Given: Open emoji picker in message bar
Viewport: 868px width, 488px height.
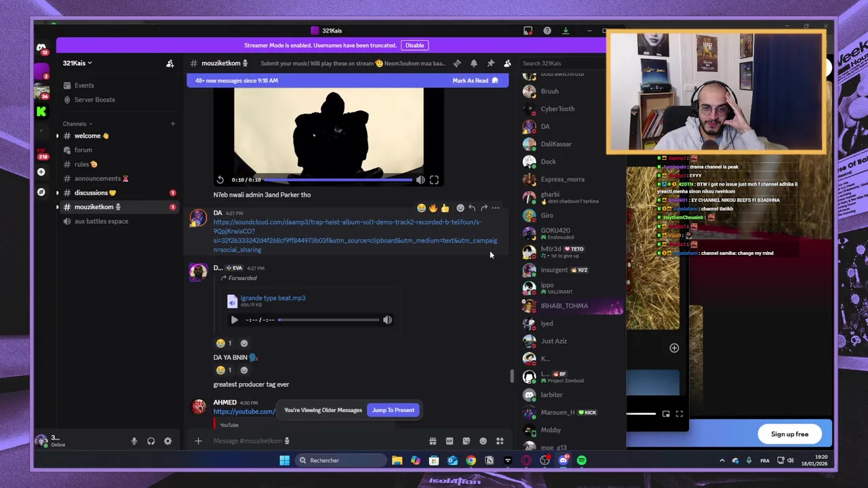Looking at the screenshot, I should point(483,441).
